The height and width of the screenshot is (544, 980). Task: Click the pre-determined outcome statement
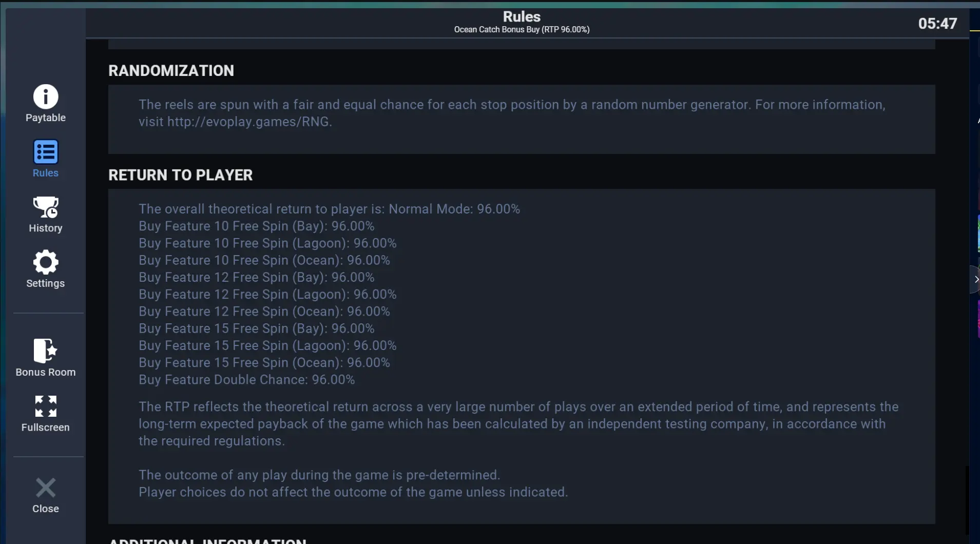[319, 475]
